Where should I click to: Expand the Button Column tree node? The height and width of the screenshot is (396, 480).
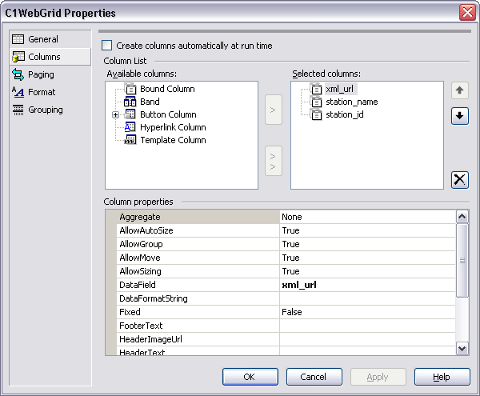[x=115, y=115]
